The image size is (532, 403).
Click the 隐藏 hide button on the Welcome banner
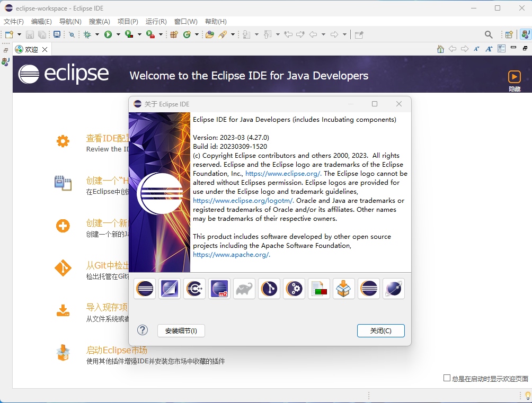pos(515,80)
